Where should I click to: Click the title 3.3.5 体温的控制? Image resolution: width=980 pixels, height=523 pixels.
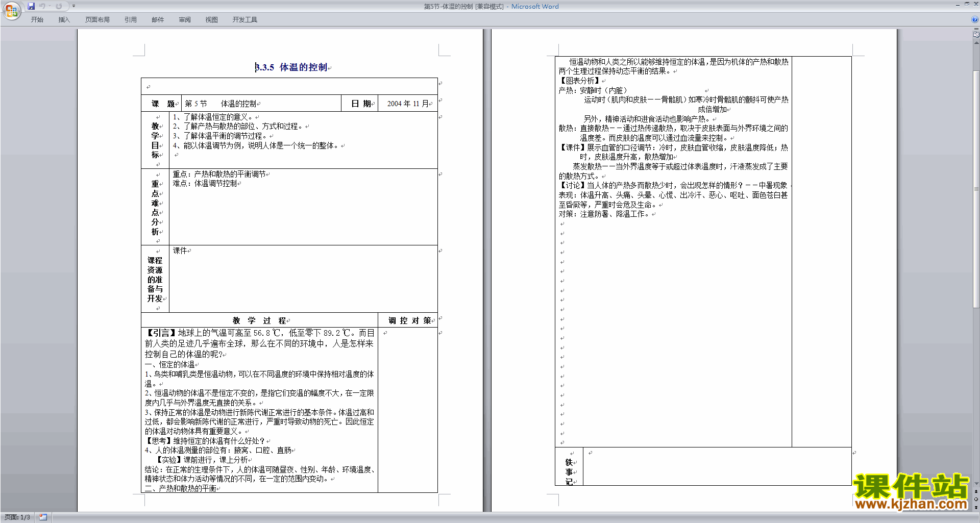click(291, 67)
